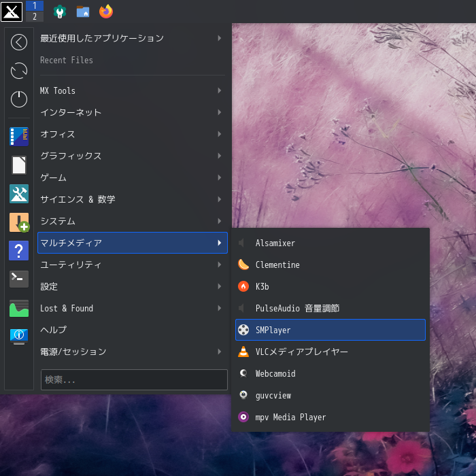Viewport: 476px width, 476px height.
Task: Launch Webcamoid from the submenu
Action: coord(330,373)
